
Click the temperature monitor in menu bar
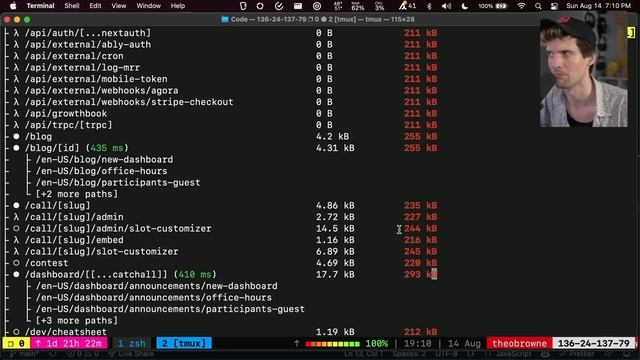pyautogui.click(x=338, y=6)
